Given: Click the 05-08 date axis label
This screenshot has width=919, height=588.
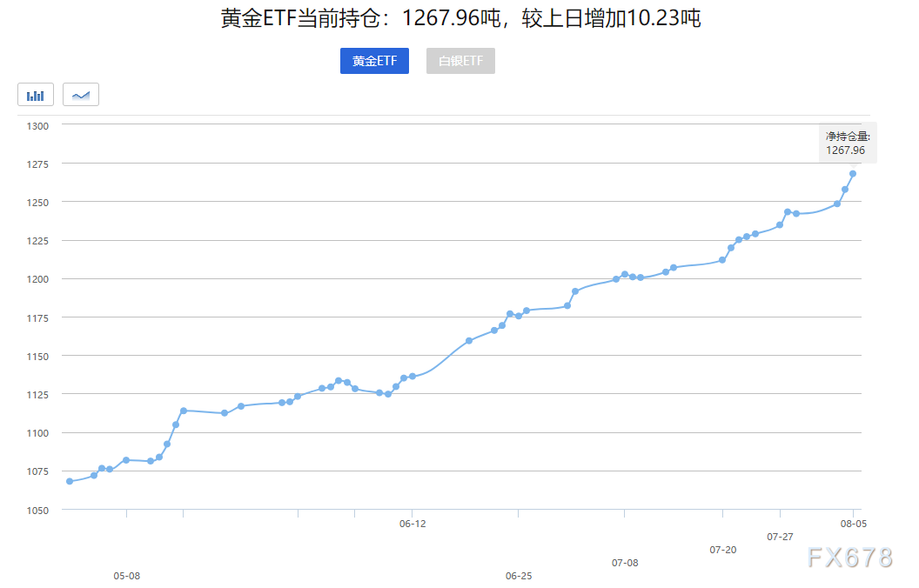Looking at the screenshot, I should click(x=127, y=576).
